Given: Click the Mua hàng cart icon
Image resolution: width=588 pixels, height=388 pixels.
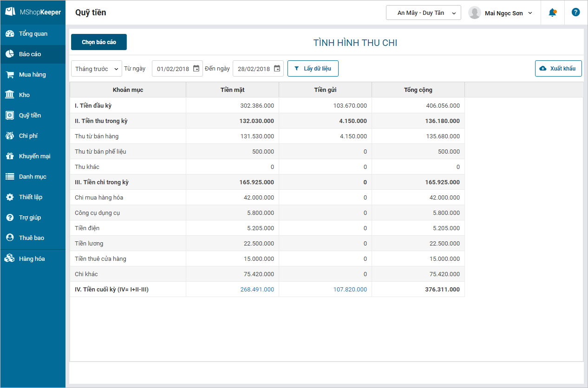Looking at the screenshot, I should tap(10, 75).
